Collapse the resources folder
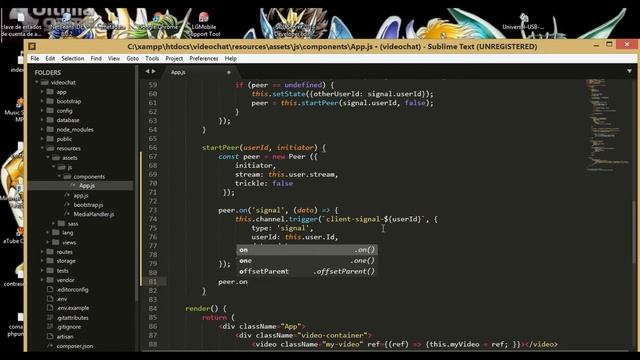This screenshot has width=640, height=360. [42, 148]
